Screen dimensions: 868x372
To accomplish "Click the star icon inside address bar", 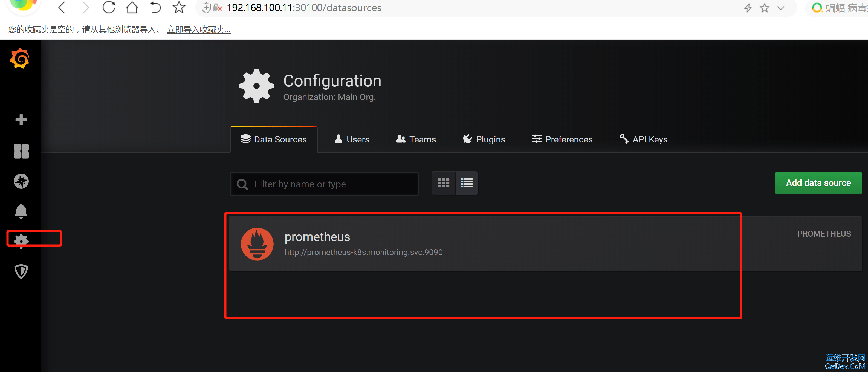I will pyautogui.click(x=764, y=8).
